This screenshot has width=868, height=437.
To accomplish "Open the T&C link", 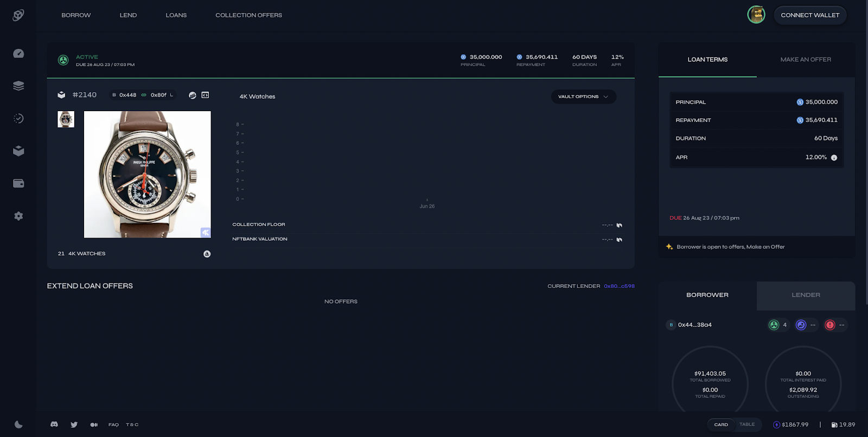I will [132, 425].
